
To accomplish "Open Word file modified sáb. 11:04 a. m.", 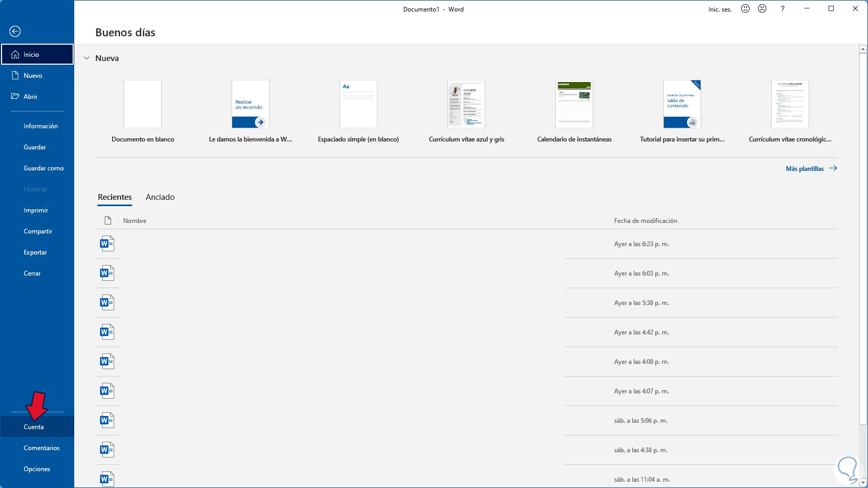I will click(x=466, y=477).
